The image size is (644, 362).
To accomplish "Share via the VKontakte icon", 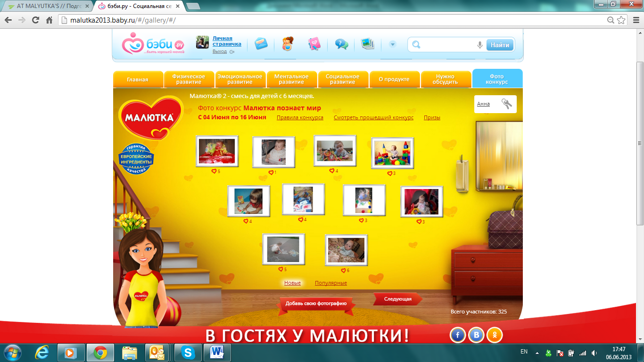I will click(477, 335).
